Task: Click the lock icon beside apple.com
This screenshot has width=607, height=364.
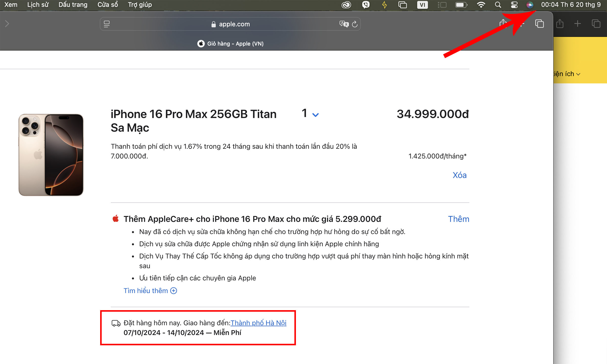Action: click(x=213, y=24)
